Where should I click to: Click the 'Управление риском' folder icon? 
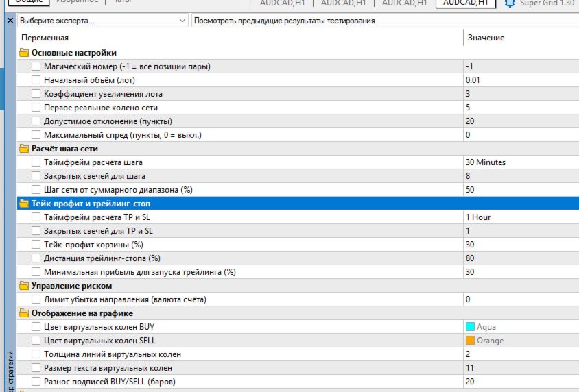(x=23, y=286)
